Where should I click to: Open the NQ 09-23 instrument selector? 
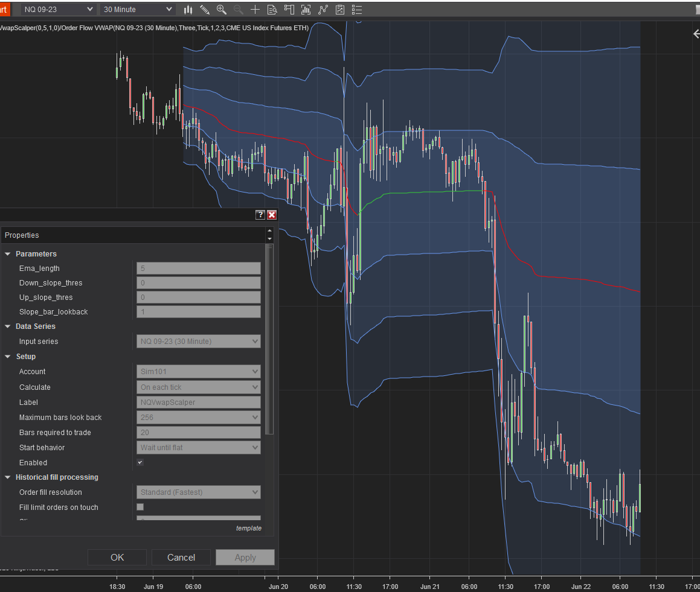click(x=59, y=10)
